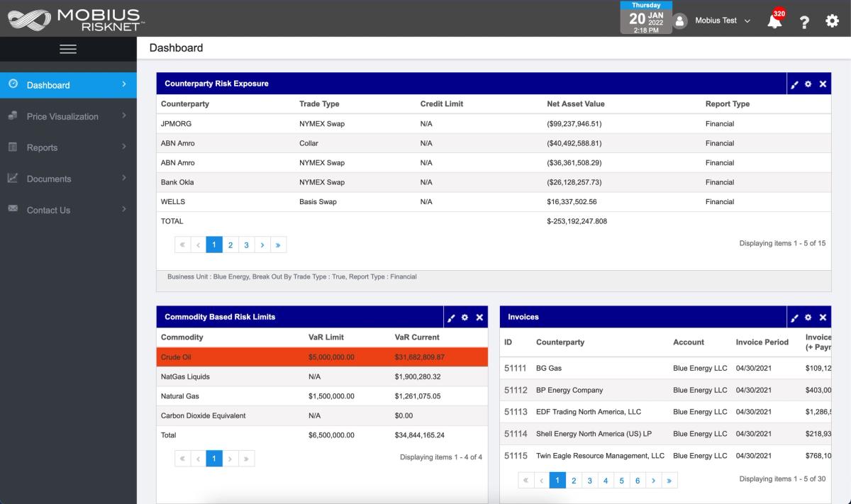The height and width of the screenshot is (504, 851).
Task: Jump to last page of Invoices pagination
Action: [669, 480]
